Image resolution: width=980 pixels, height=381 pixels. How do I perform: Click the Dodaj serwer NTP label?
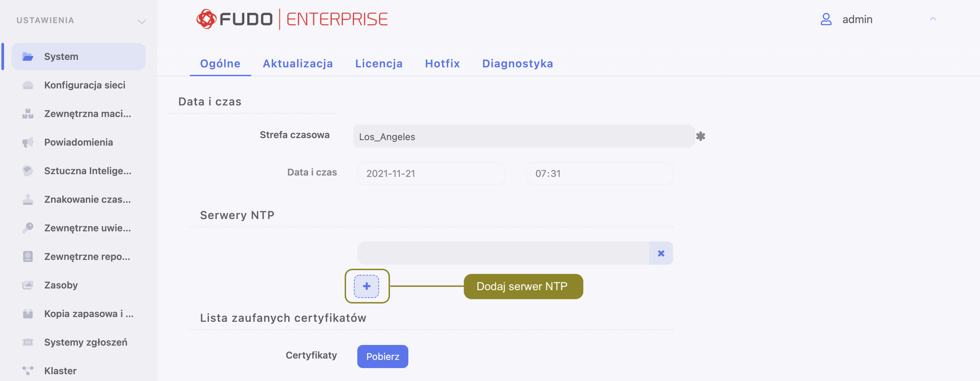tap(523, 286)
